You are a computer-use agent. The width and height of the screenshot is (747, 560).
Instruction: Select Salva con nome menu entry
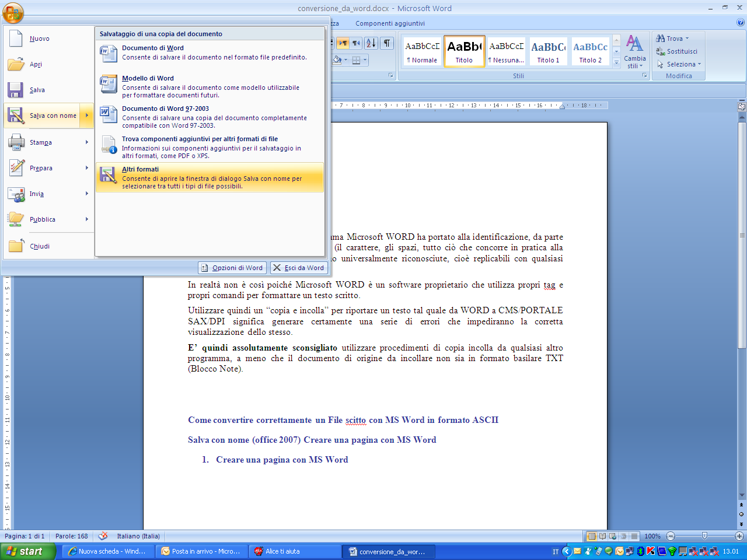pyautogui.click(x=41, y=116)
